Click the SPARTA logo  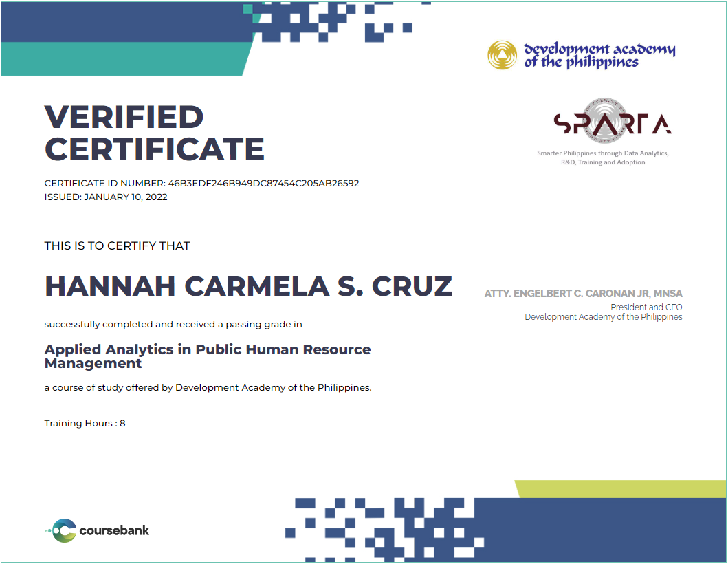[613, 122]
